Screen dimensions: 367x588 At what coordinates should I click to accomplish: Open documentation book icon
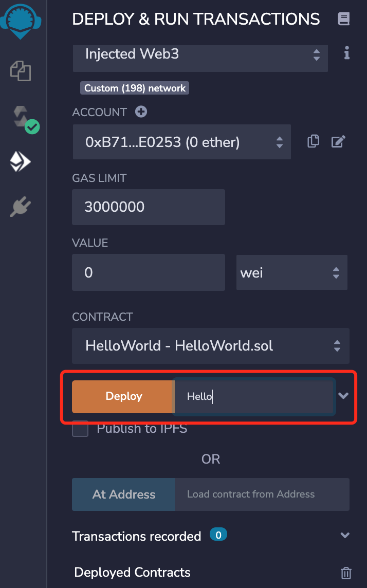click(343, 19)
